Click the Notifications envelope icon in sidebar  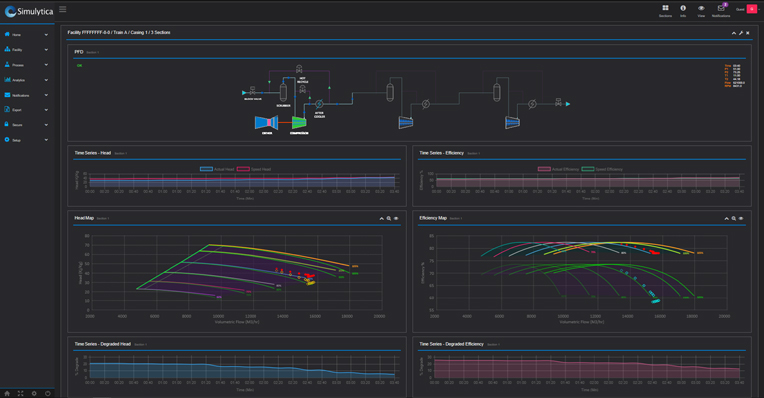click(x=7, y=95)
